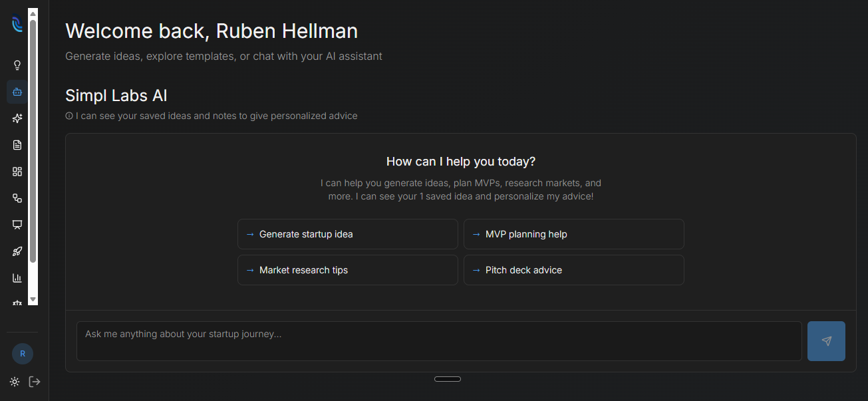Select the milestones icon below analytics
This screenshot has width=868, height=401.
point(17,303)
